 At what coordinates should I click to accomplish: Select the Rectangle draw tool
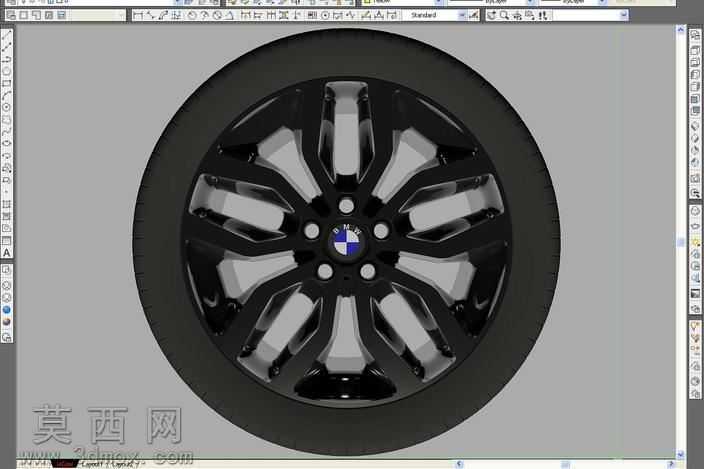point(6,83)
